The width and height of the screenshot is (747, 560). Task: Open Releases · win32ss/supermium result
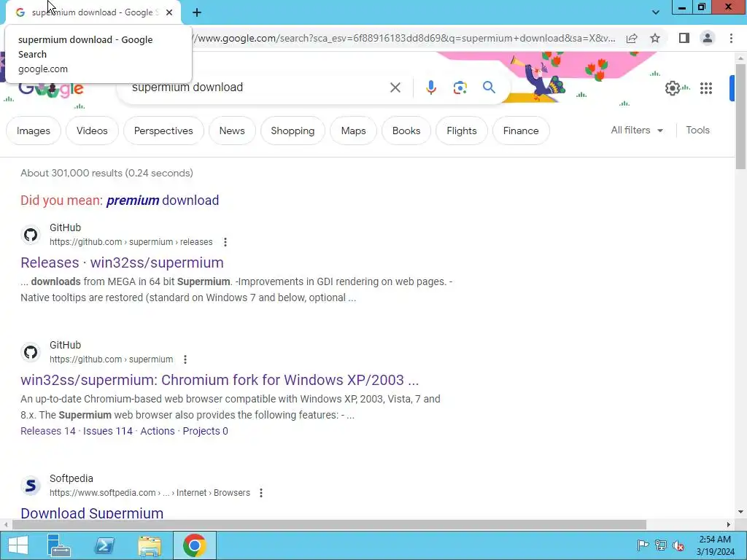(122, 262)
